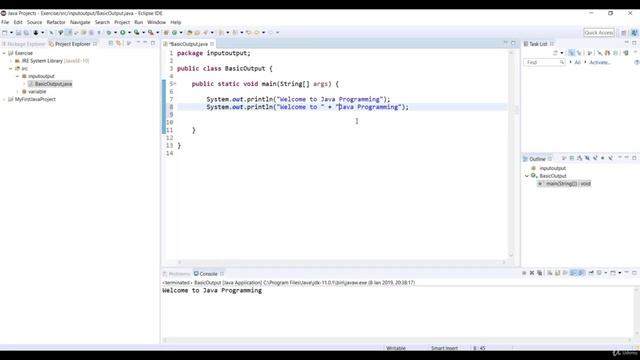Screen dimensions: 640x360
Task: Click the New Task icon in Task List
Action: coord(556,53)
